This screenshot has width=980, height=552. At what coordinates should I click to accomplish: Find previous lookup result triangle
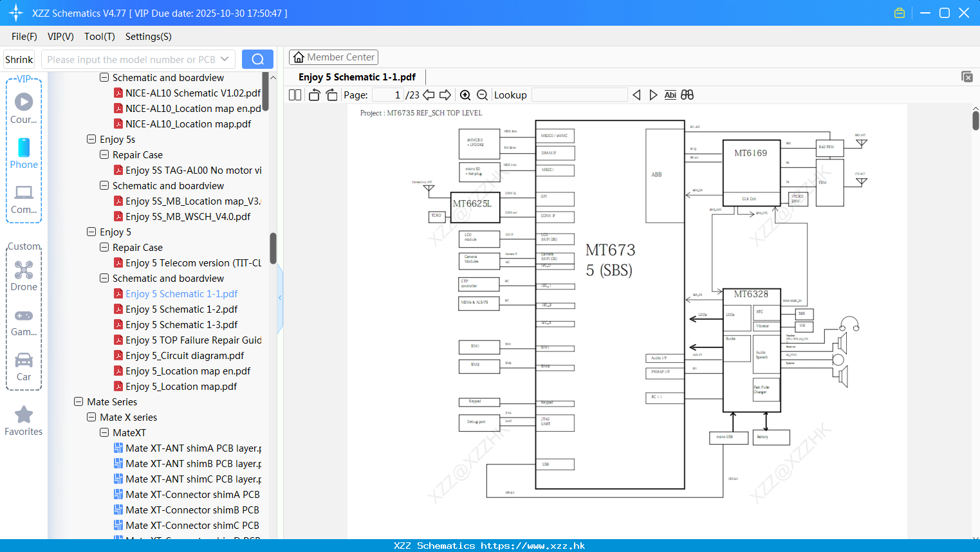point(636,95)
